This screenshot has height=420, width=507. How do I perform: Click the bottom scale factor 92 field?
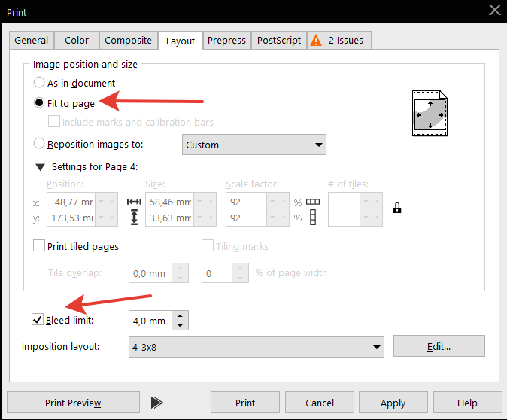click(246, 218)
